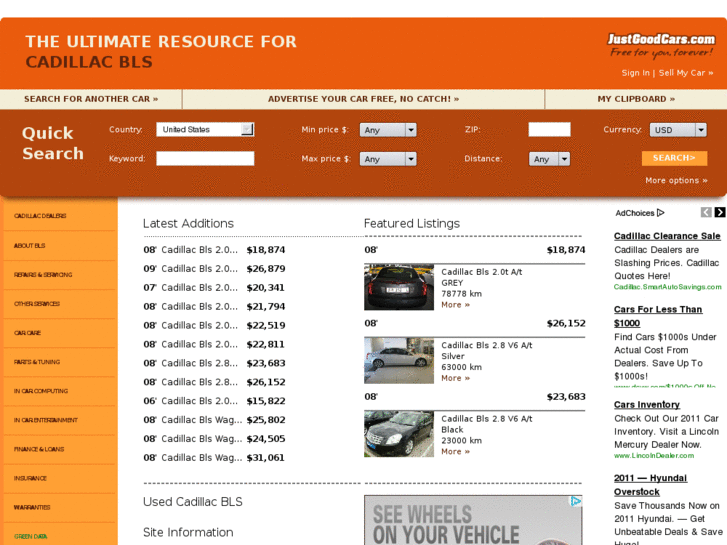Open the Country dropdown
This screenshot has height=545, width=727.
[x=205, y=129]
